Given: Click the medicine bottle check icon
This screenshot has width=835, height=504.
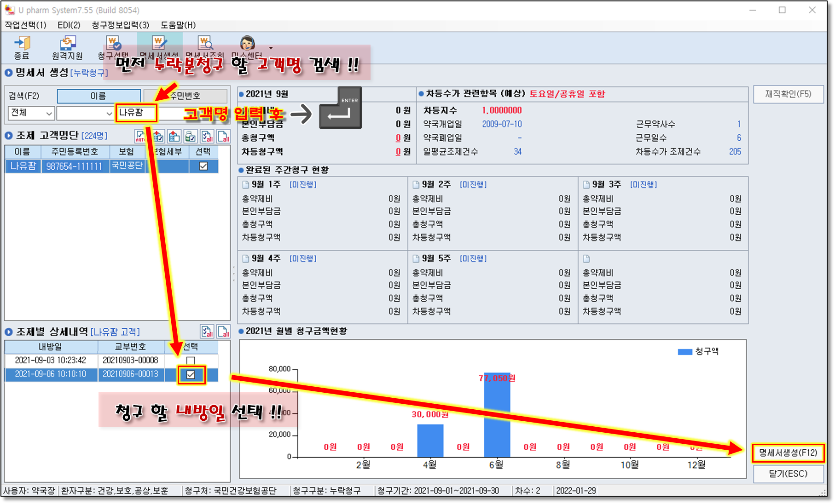Looking at the screenshot, I should click(191, 136).
